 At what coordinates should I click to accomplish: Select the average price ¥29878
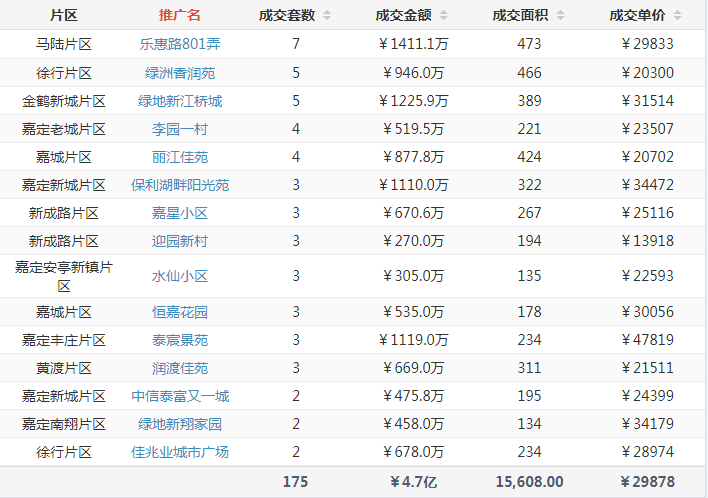pyautogui.click(x=647, y=482)
